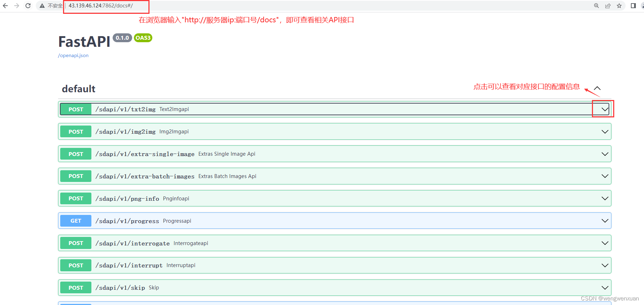The image size is (644, 305).
Task: Click the Text2Imgapi description text
Action: pos(174,109)
